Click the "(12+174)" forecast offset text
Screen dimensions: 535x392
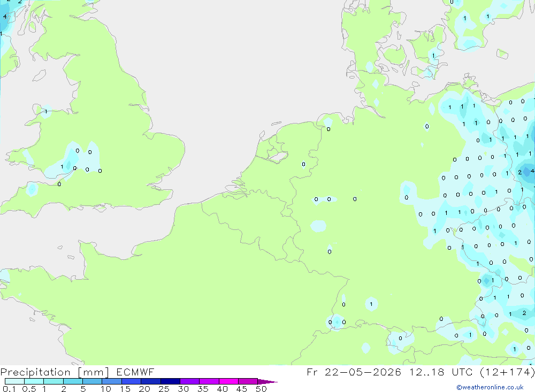pos(507,372)
